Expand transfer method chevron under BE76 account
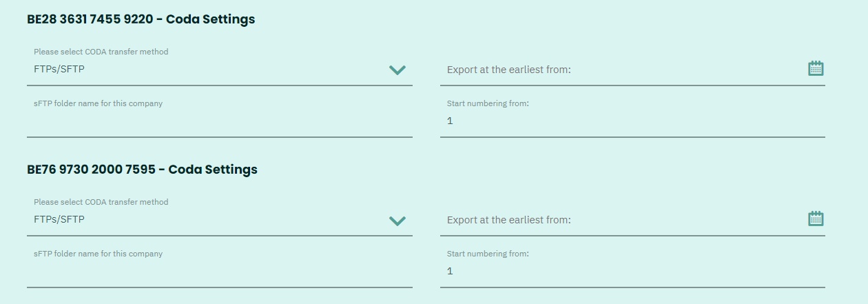 tap(397, 221)
